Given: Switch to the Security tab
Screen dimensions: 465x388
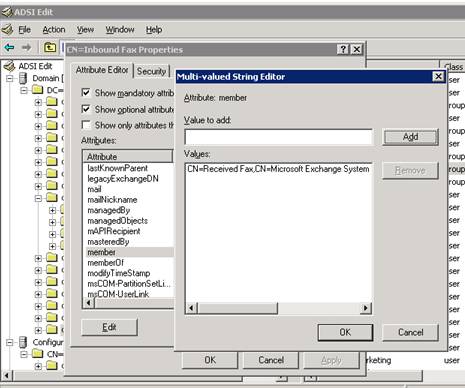Looking at the screenshot, I should (151, 71).
